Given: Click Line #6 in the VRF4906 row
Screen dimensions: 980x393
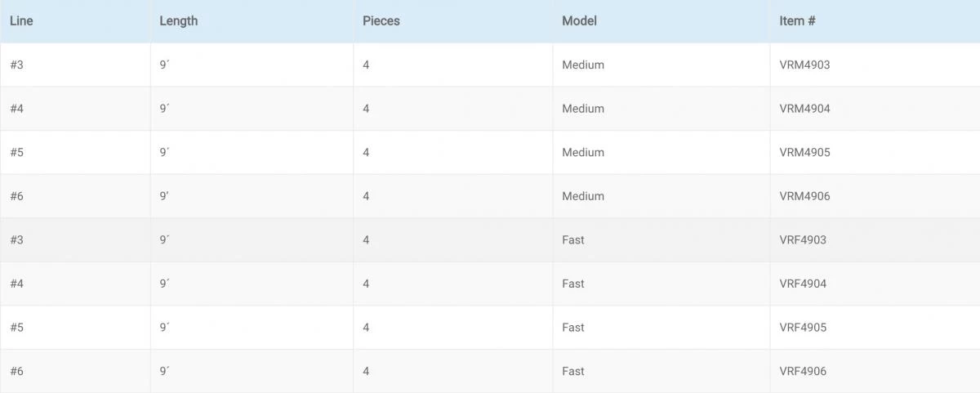Looking at the screenshot, I should (x=17, y=371).
